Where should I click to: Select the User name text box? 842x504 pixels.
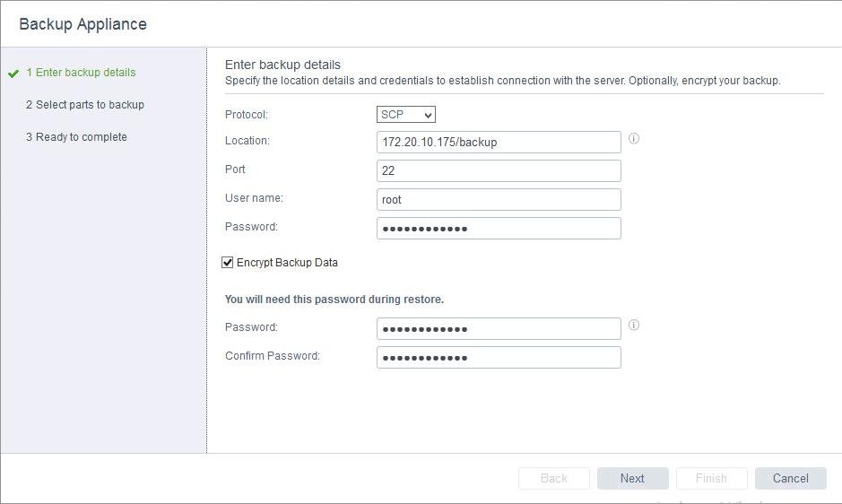[x=499, y=200]
